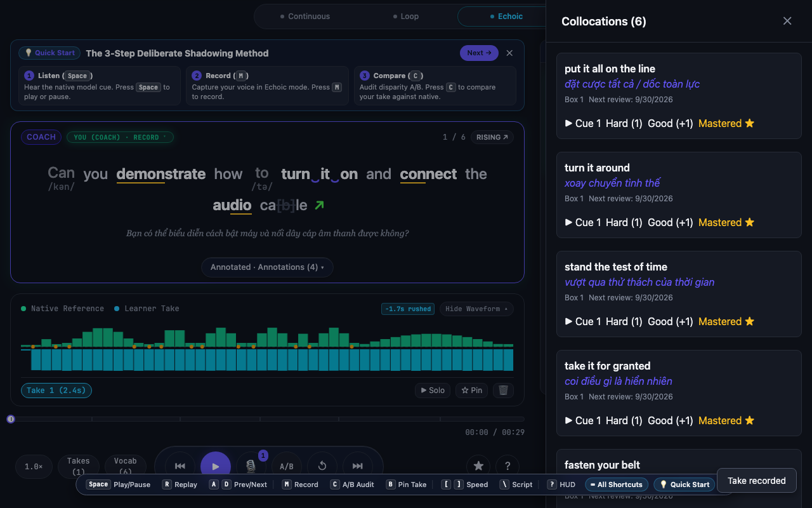
Task: Switch to Continuous mode tab
Action: (305, 17)
